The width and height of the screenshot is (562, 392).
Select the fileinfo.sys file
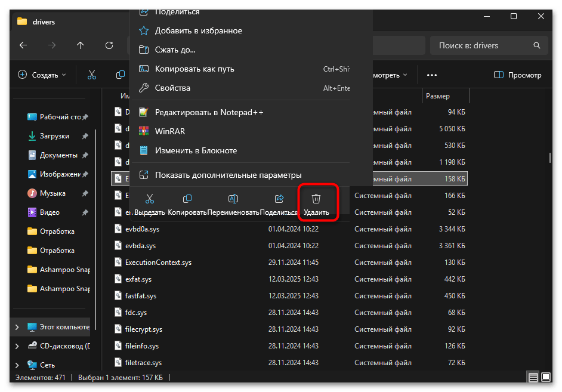[x=289, y=346]
